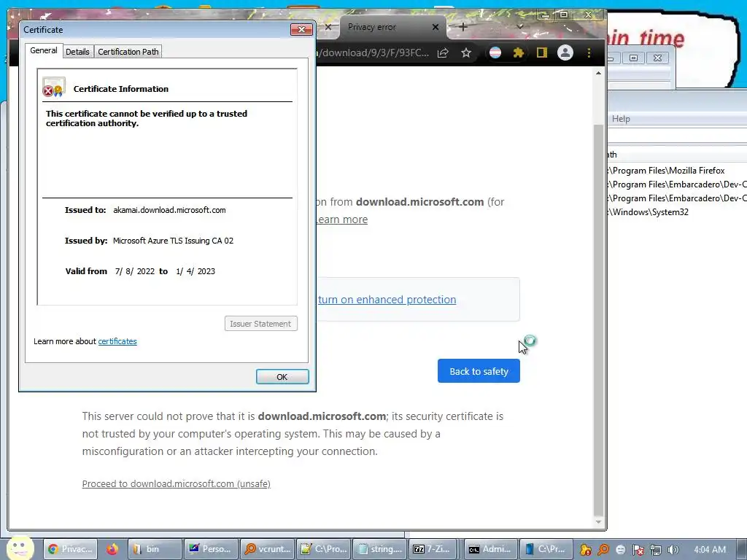Open the Action Center flag tray icon
Image resolution: width=747 pixels, height=560 pixels.
pyautogui.click(x=638, y=550)
